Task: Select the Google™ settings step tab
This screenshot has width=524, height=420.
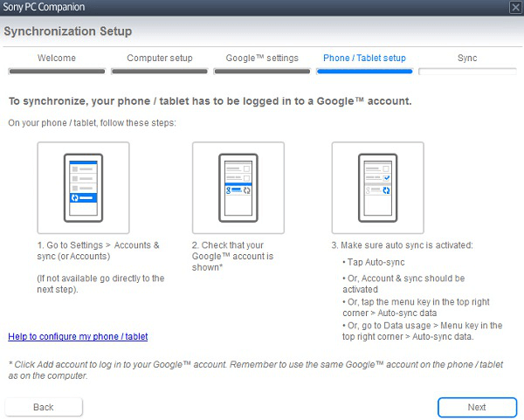Action: point(262,58)
